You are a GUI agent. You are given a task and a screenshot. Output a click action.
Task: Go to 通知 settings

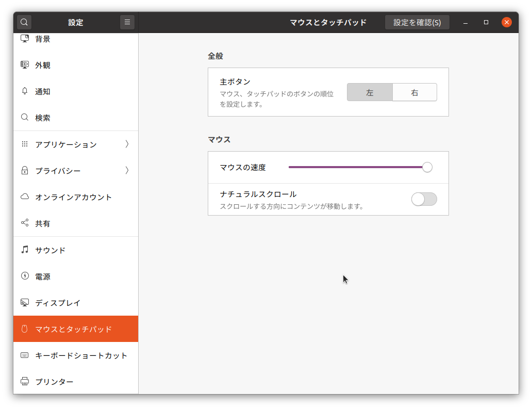(x=76, y=91)
